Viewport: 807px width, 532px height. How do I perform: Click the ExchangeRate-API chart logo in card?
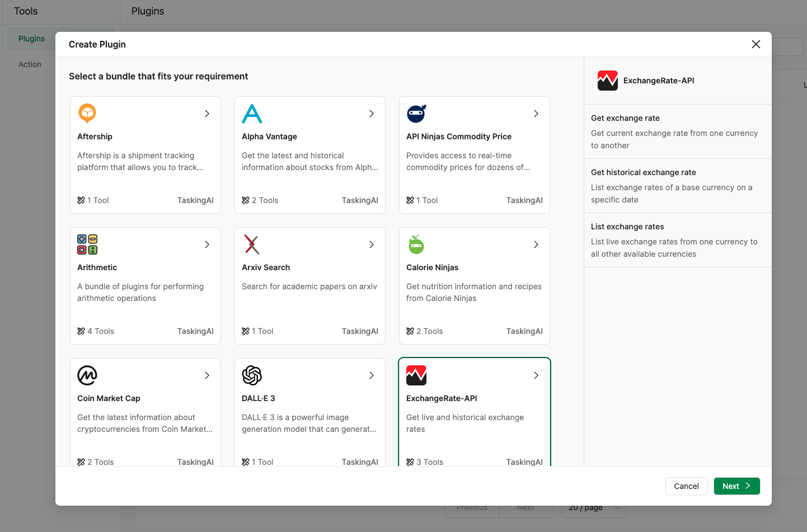pos(416,375)
